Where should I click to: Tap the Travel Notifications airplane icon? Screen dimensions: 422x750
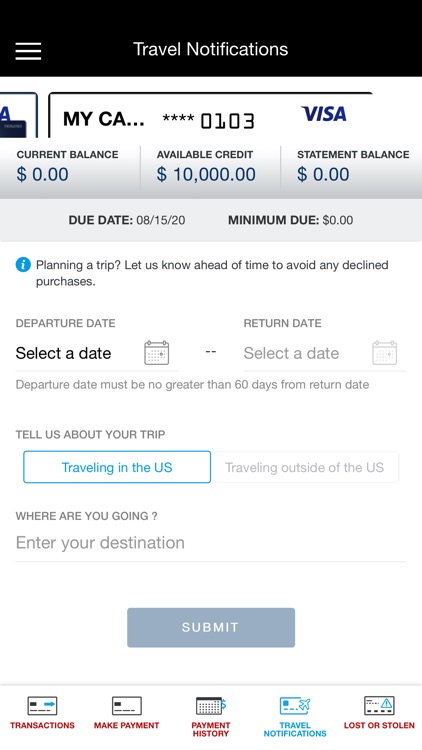pyautogui.click(x=295, y=706)
